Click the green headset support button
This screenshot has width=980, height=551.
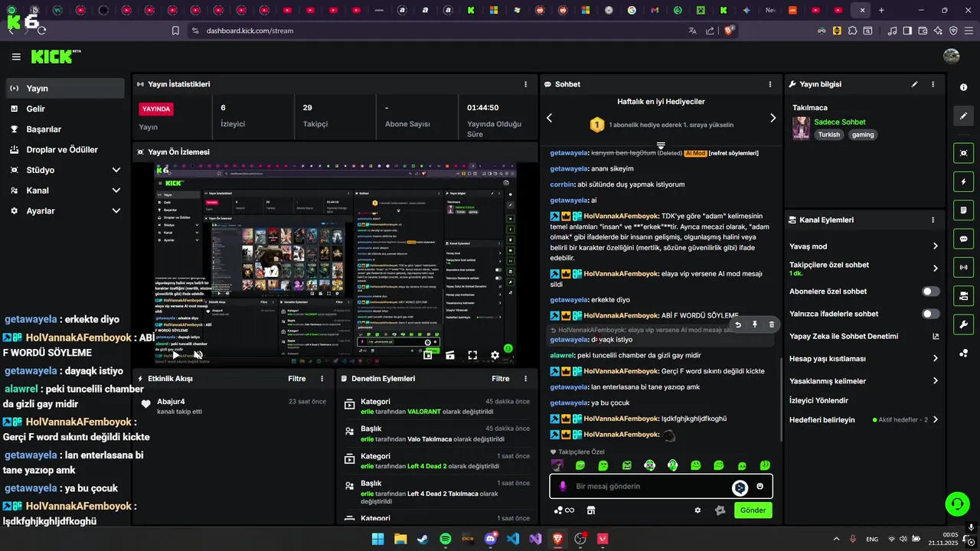point(957,504)
